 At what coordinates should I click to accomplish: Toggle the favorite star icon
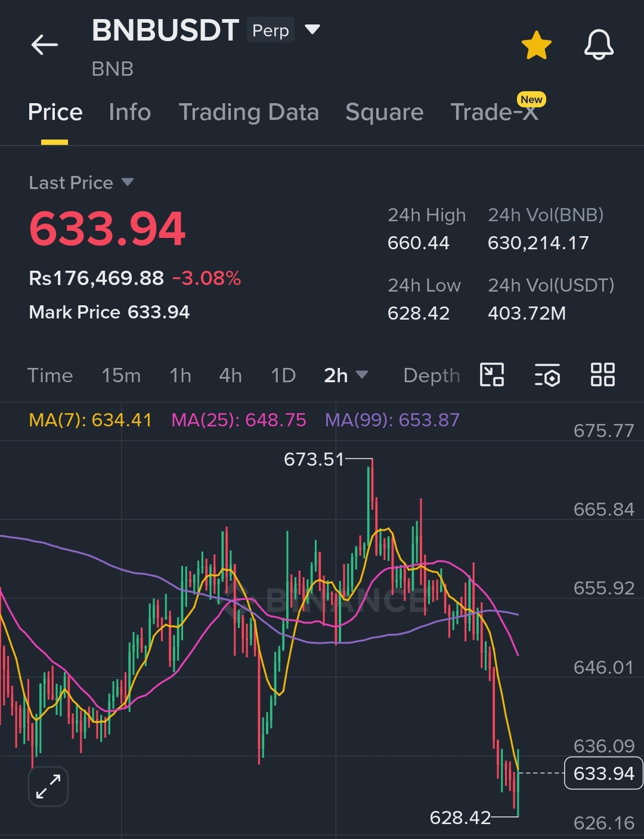point(536,45)
